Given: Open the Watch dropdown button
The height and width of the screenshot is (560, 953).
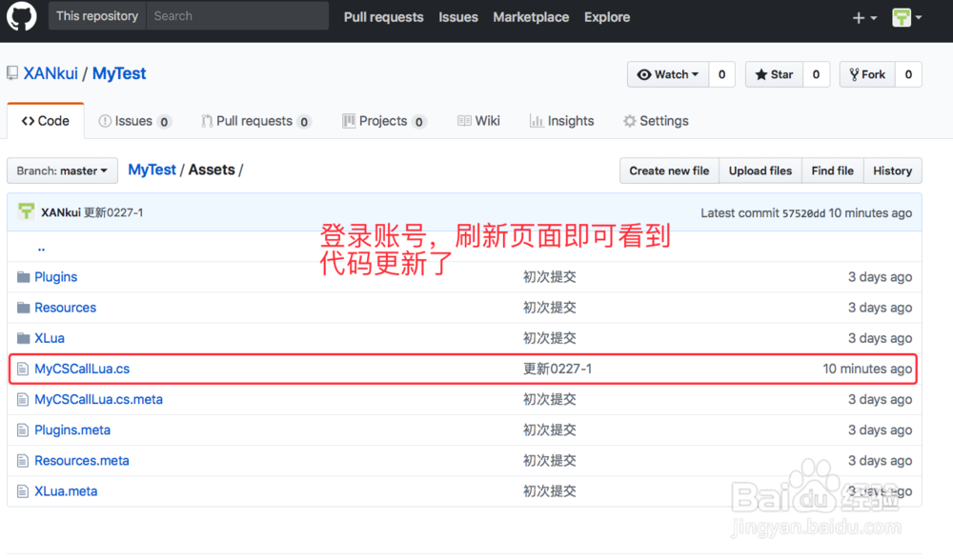Looking at the screenshot, I should coord(668,74).
